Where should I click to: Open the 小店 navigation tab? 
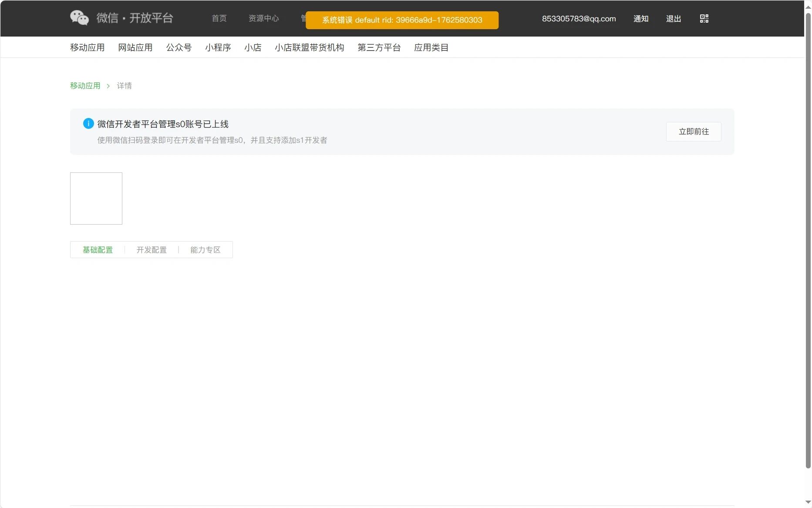coord(253,47)
